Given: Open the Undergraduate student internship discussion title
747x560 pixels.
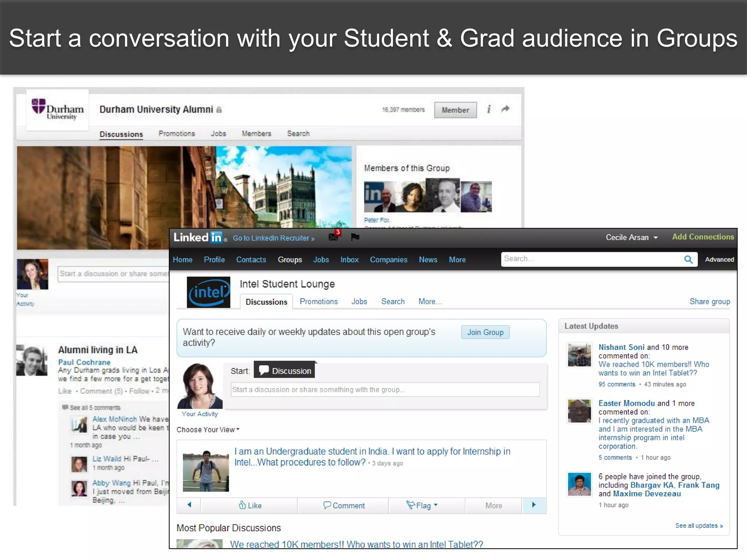Looking at the screenshot, I should pos(372,456).
